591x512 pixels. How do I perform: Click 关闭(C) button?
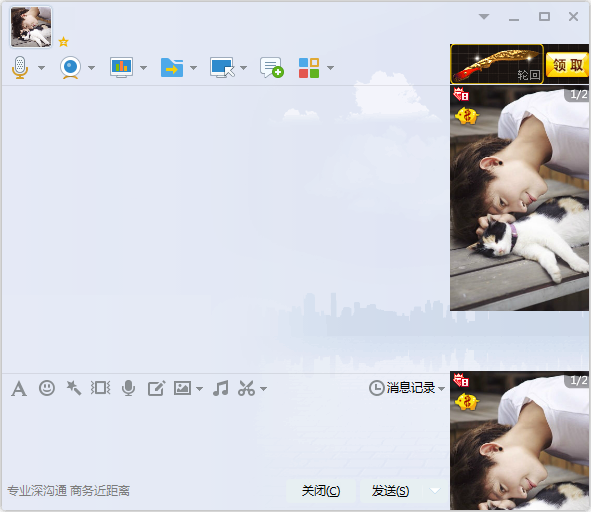coord(321,491)
